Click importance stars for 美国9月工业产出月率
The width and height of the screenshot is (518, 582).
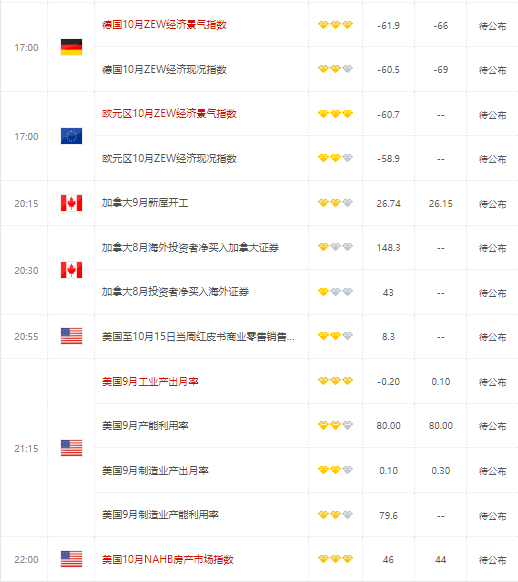335,381
